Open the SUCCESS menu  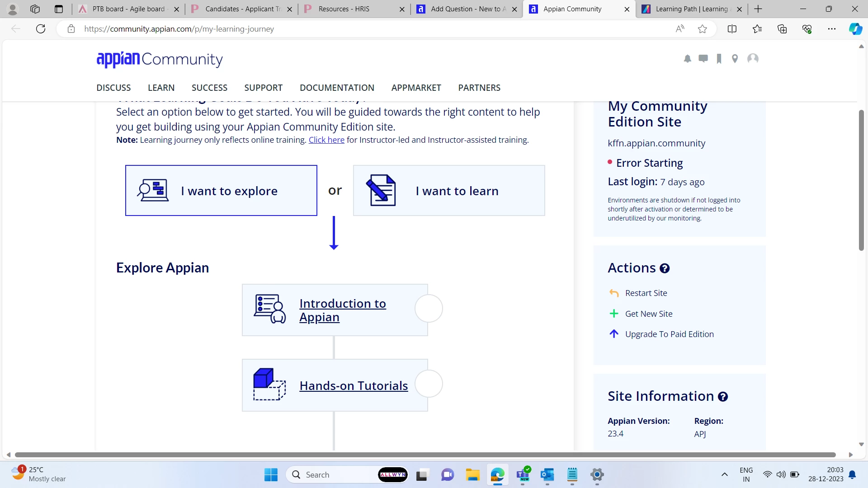tap(209, 88)
